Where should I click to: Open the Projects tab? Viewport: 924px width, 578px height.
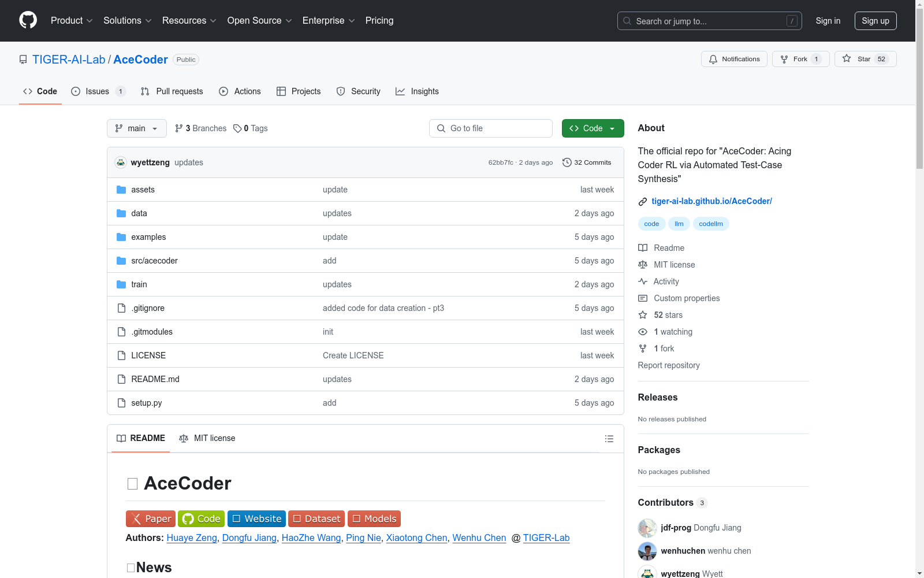click(x=299, y=91)
